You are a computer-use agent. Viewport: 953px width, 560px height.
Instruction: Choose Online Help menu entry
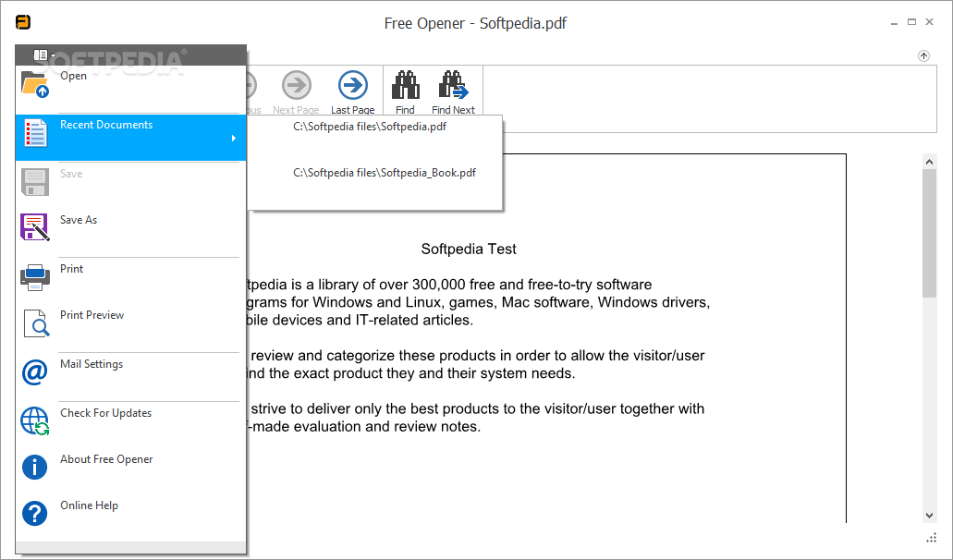(130, 518)
